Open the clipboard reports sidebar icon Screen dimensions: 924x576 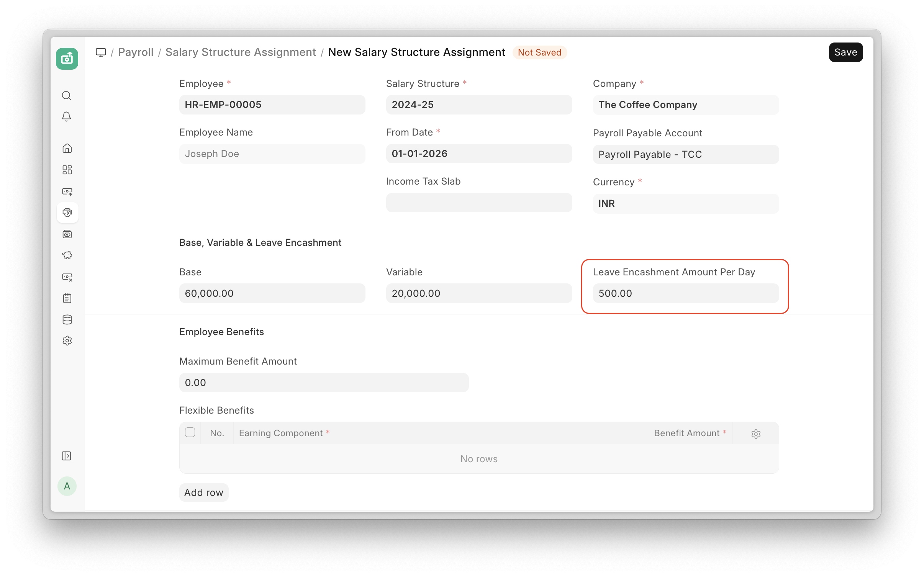pos(67,298)
